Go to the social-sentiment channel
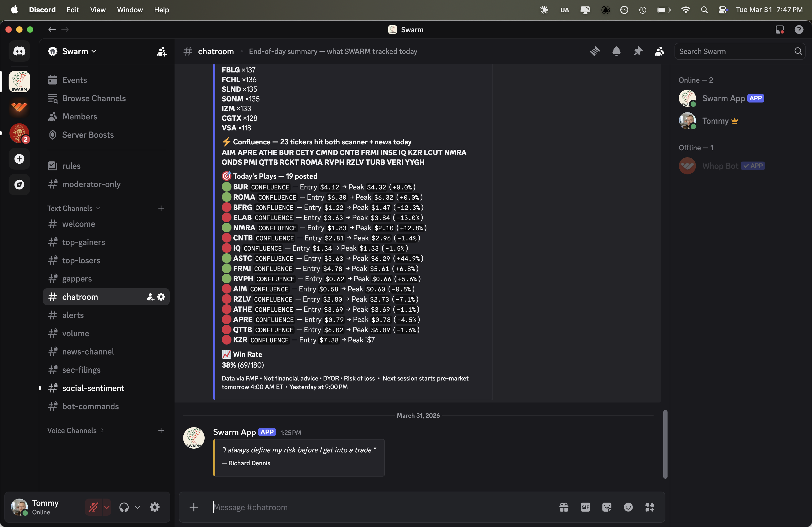This screenshot has height=527, width=812. click(x=93, y=388)
